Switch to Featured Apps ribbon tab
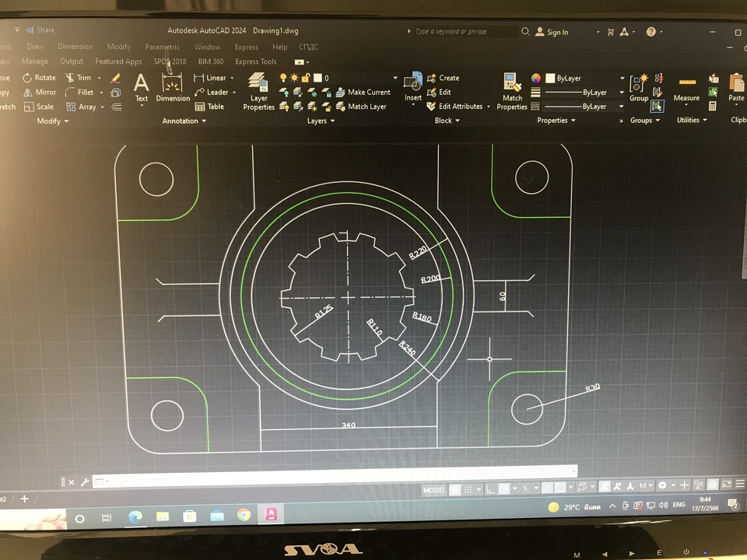The height and width of the screenshot is (560, 747). (x=118, y=61)
